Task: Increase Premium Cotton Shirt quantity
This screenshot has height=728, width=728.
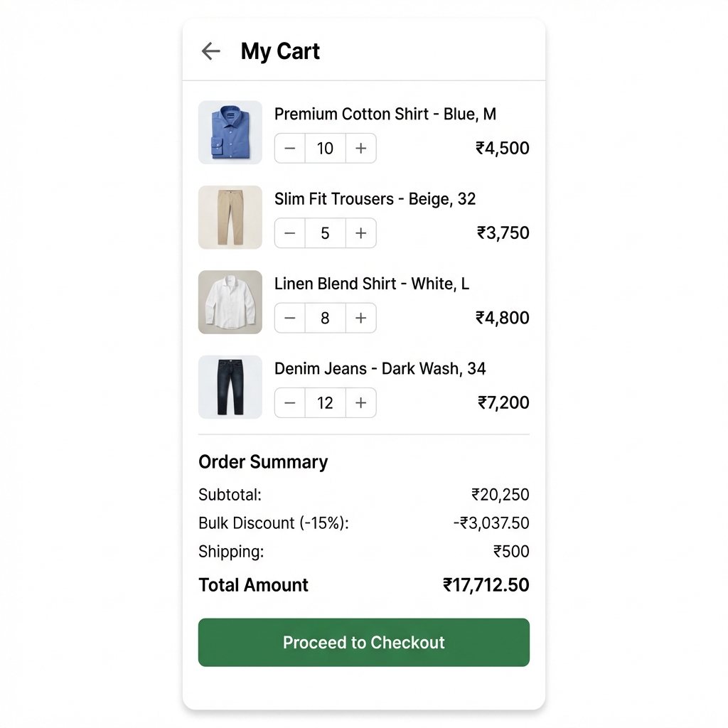Action: tap(361, 148)
